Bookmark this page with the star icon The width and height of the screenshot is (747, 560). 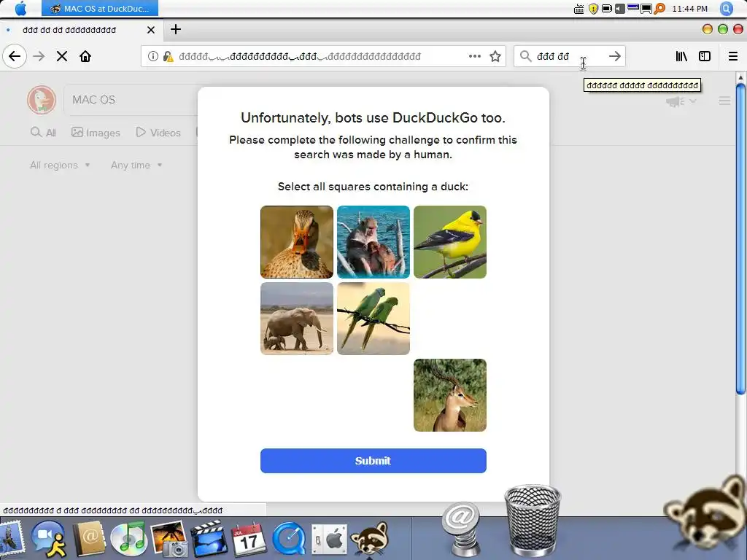click(x=495, y=56)
